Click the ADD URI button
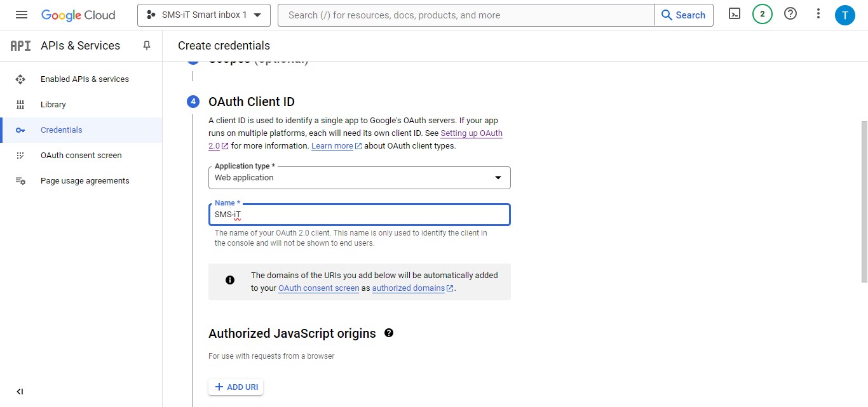The image size is (868, 407). tap(236, 386)
